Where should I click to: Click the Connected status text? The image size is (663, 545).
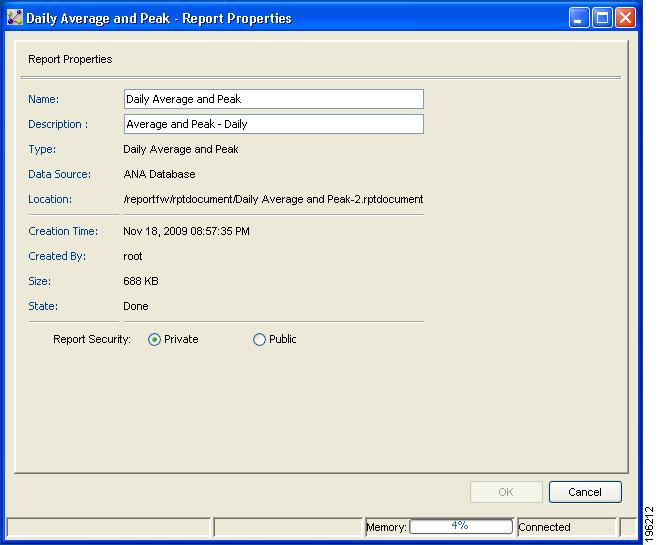[x=544, y=527]
